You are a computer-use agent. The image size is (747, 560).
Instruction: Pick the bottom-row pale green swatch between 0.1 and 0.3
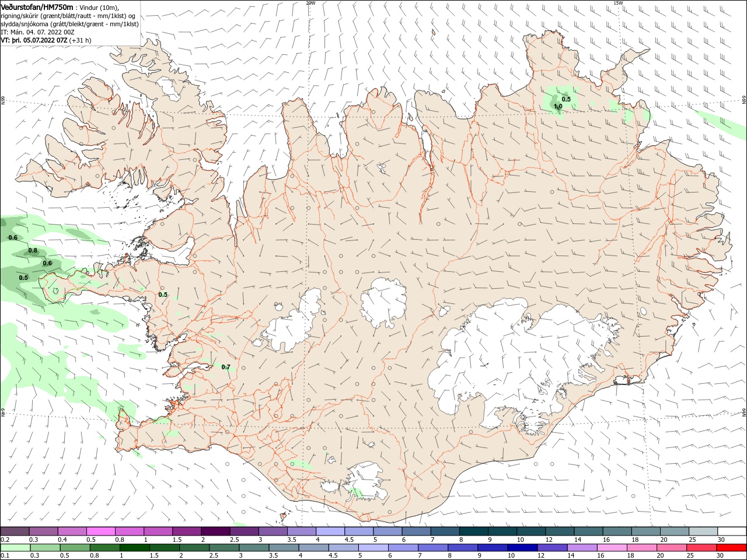(15, 548)
